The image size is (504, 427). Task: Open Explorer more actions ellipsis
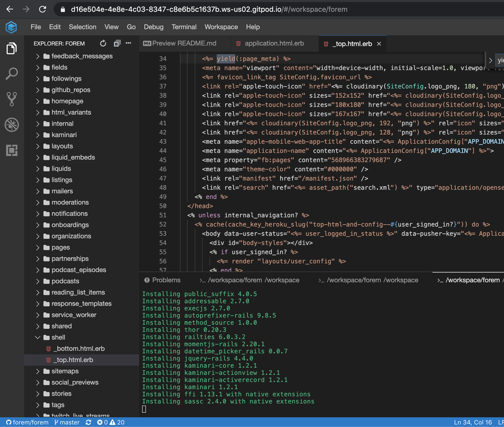coord(128,43)
